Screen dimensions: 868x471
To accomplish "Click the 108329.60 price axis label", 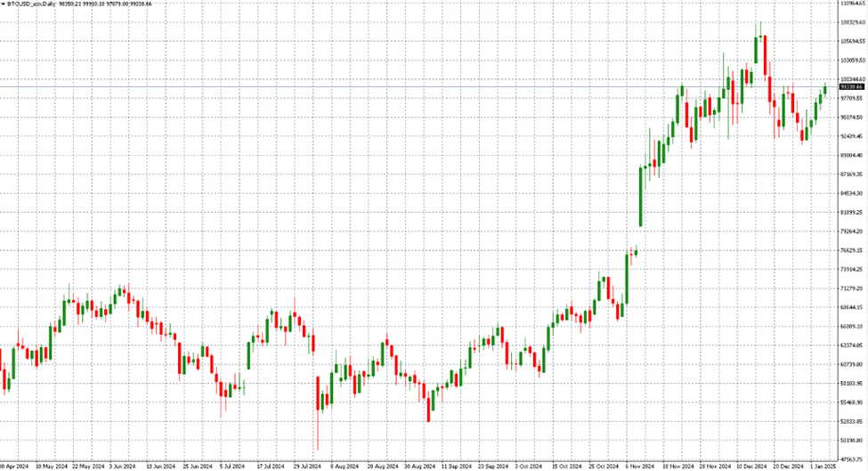I will click(x=853, y=22).
